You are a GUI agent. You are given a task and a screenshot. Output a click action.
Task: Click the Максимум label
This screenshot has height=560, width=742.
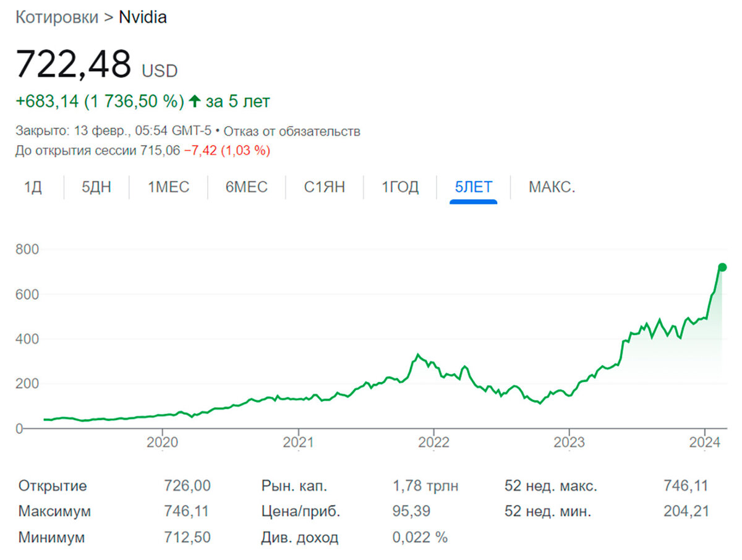tap(54, 512)
